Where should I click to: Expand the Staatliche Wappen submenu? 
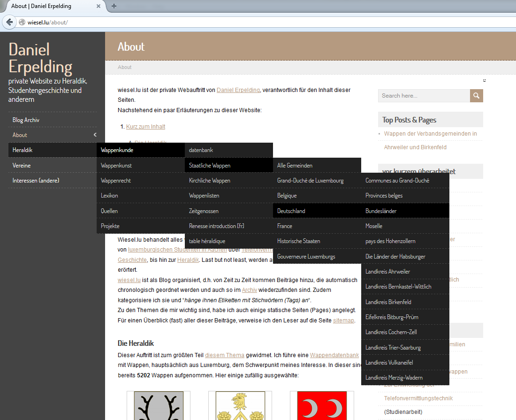point(210,166)
